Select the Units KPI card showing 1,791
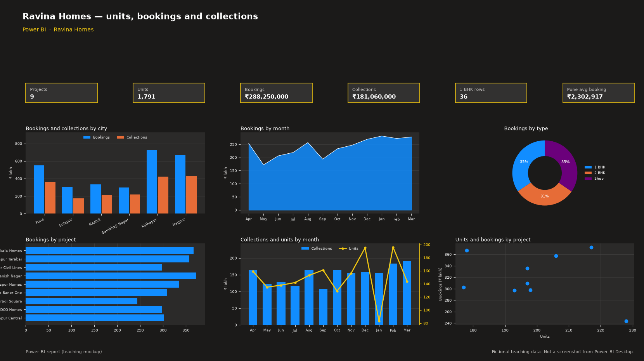The width and height of the screenshot is (644, 361). 169,93
